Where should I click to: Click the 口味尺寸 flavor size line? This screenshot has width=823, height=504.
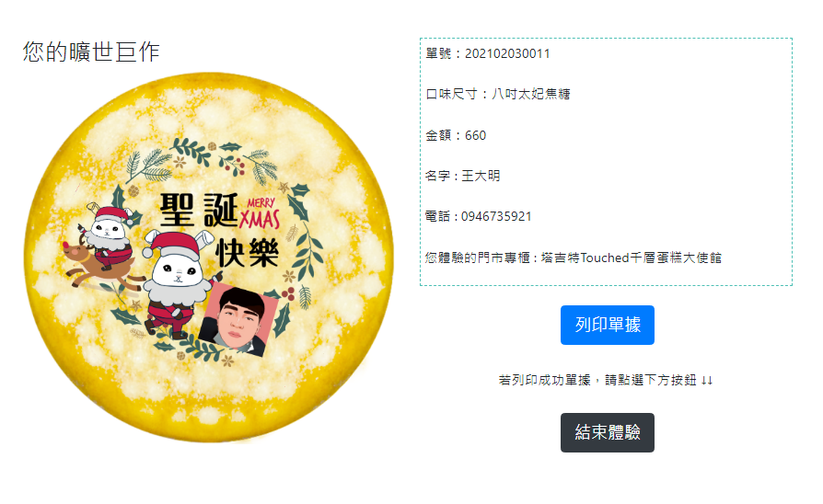point(498,95)
